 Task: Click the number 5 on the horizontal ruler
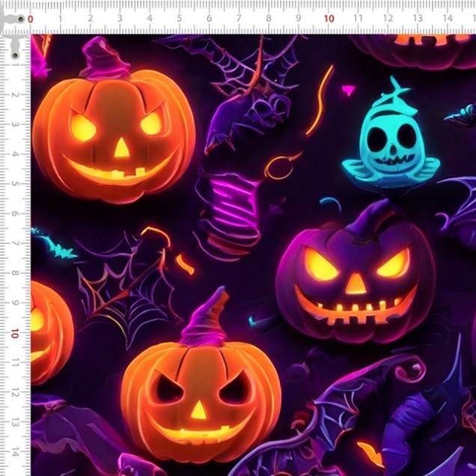180,18
